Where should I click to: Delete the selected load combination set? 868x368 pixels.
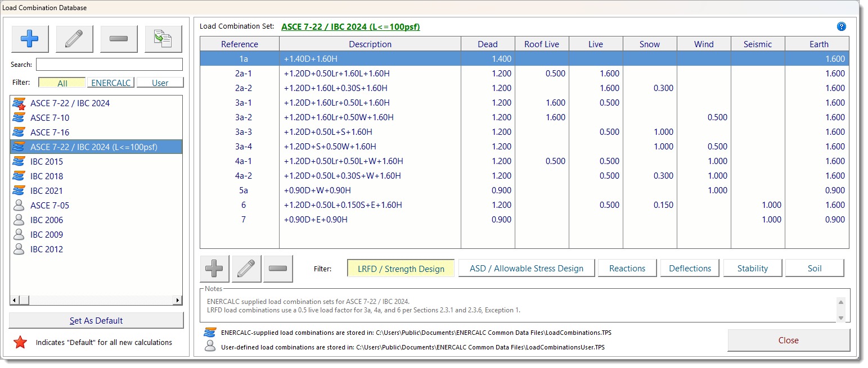point(119,39)
